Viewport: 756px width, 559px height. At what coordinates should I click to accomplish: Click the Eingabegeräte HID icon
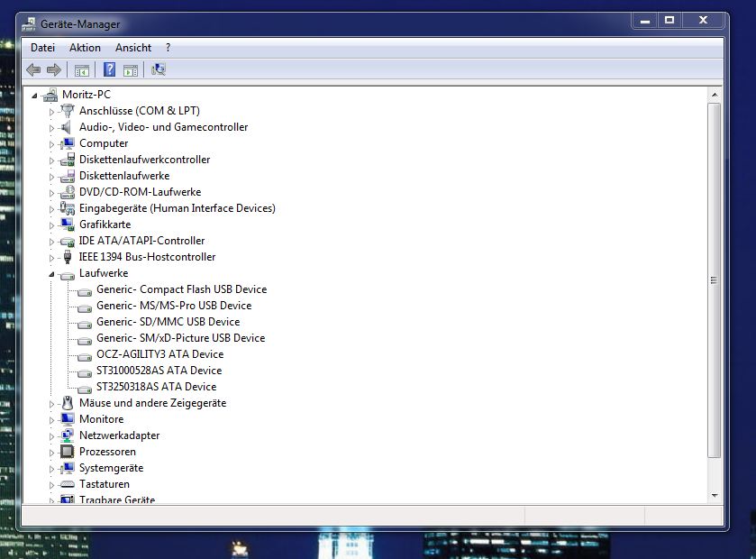(x=68, y=208)
